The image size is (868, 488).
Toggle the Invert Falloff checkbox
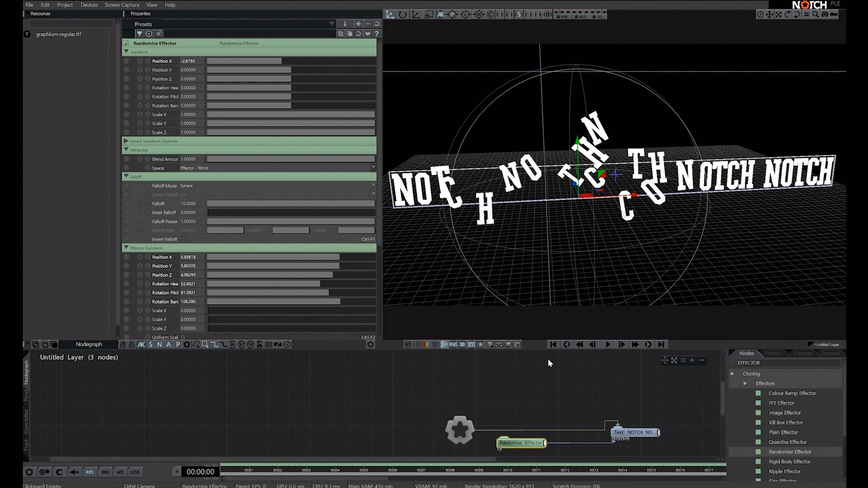pos(183,239)
